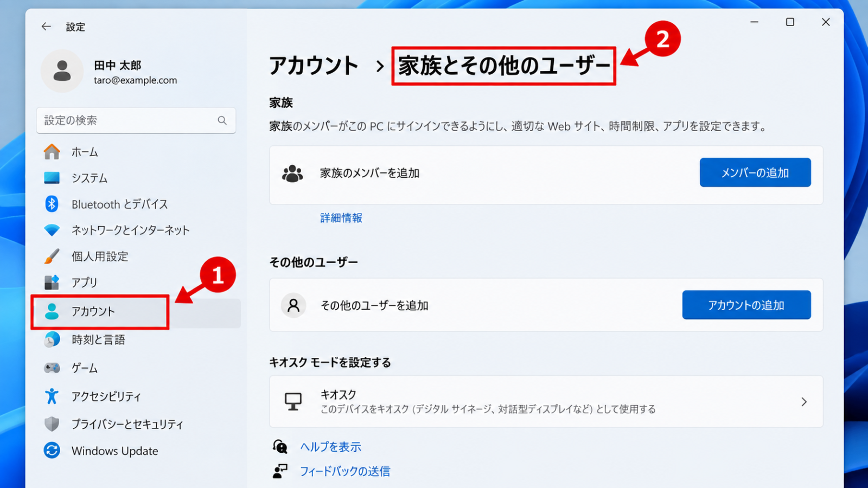
Task: Click the アプリ tiles icon
Action: [x=52, y=282]
